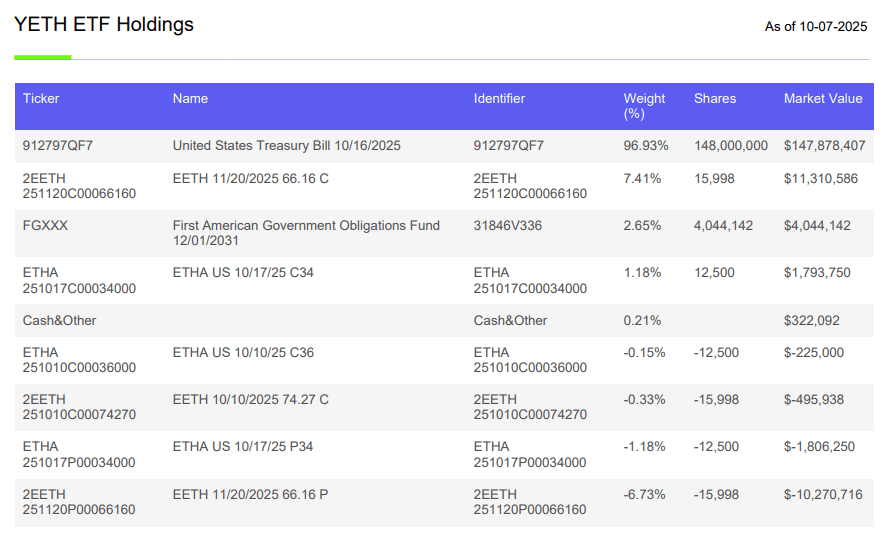Click the YETH ETF Holdings heading
The image size is (890, 538).
pyautogui.click(x=104, y=25)
